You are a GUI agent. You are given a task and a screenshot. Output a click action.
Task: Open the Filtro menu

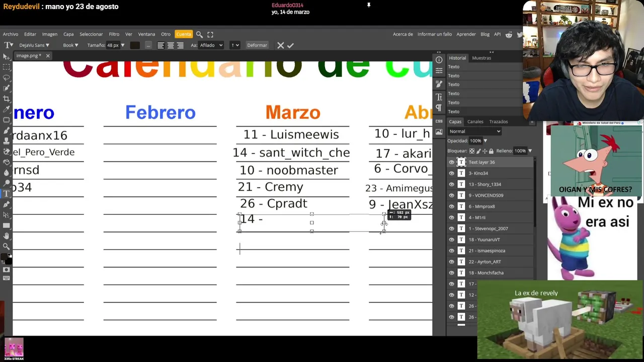click(114, 34)
